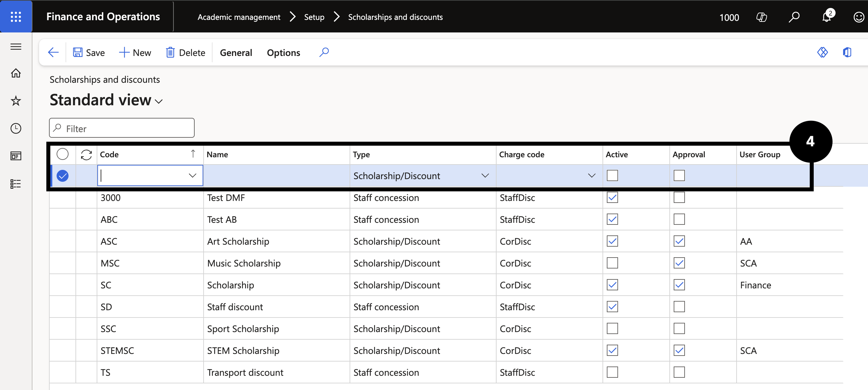
Task: Open Workspaces icon in sidebar
Action: (x=16, y=156)
